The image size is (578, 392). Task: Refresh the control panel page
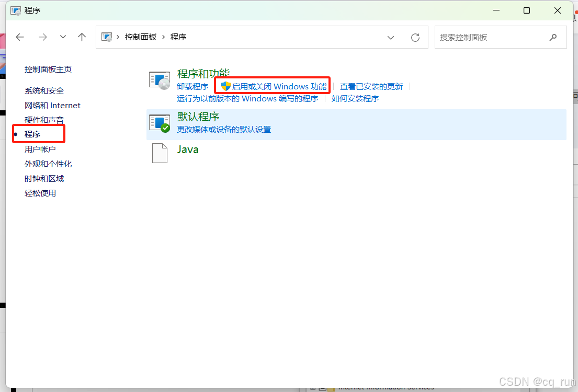[415, 37]
